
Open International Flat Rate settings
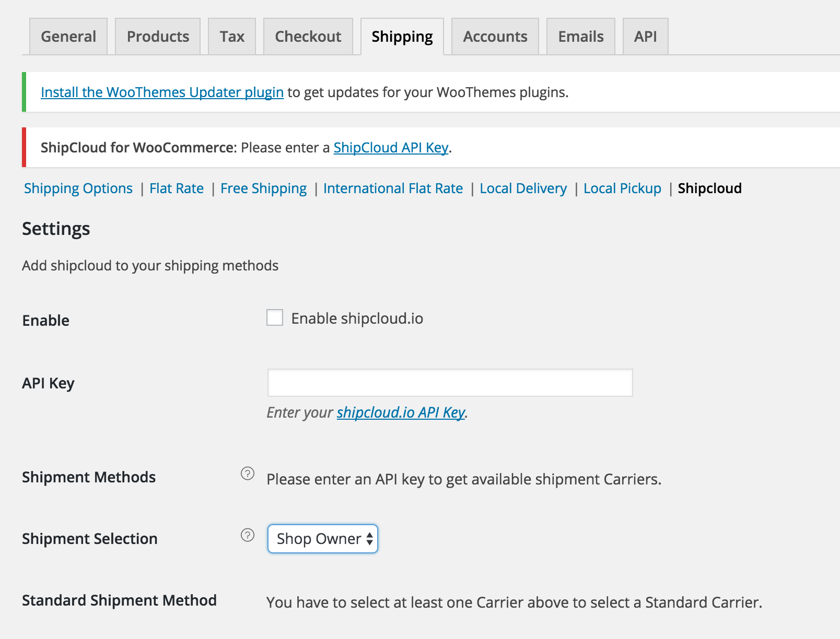pyautogui.click(x=393, y=188)
